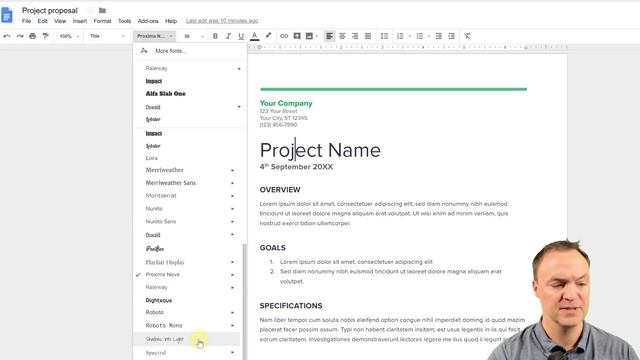Expand Merriweather Sans font variants arrow
Screen dimensions: 640x360
tap(233, 183)
